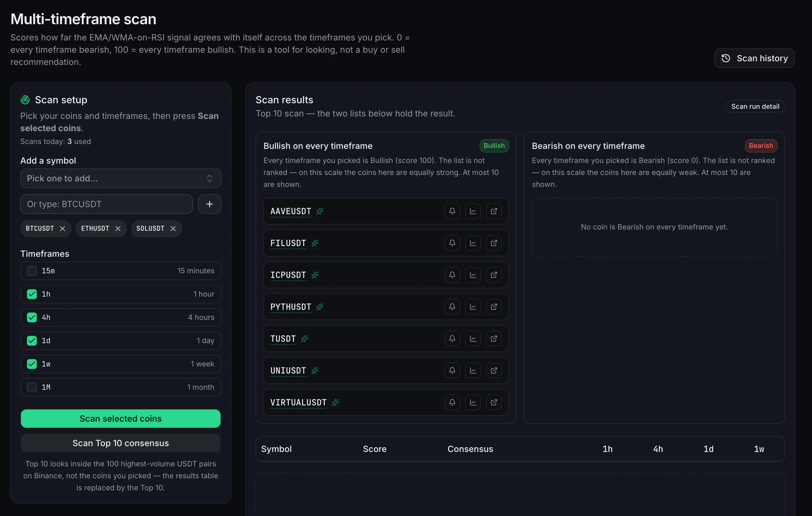Click the FILUSDT symbol name
Image resolution: width=812 pixels, height=516 pixels.
coord(288,243)
